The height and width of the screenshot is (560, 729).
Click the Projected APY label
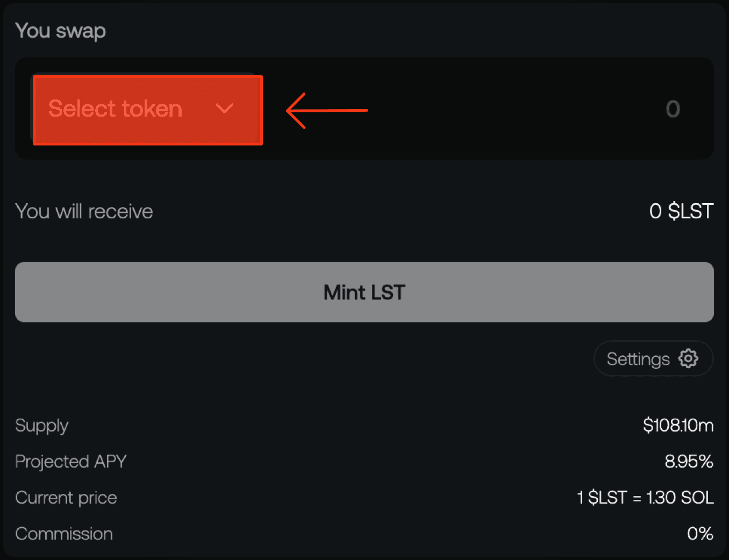pos(71,462)
